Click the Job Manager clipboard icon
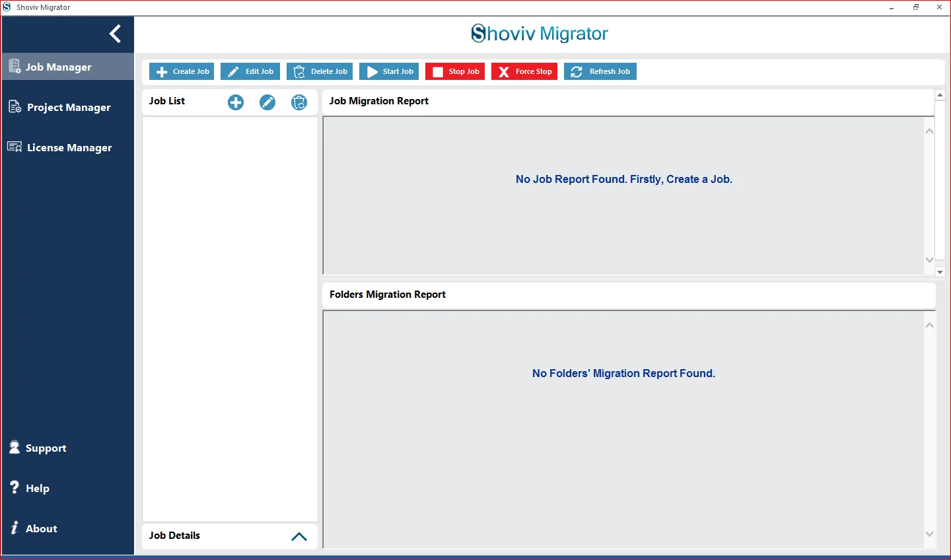This screenshot has width=951, height=560. 15,66
